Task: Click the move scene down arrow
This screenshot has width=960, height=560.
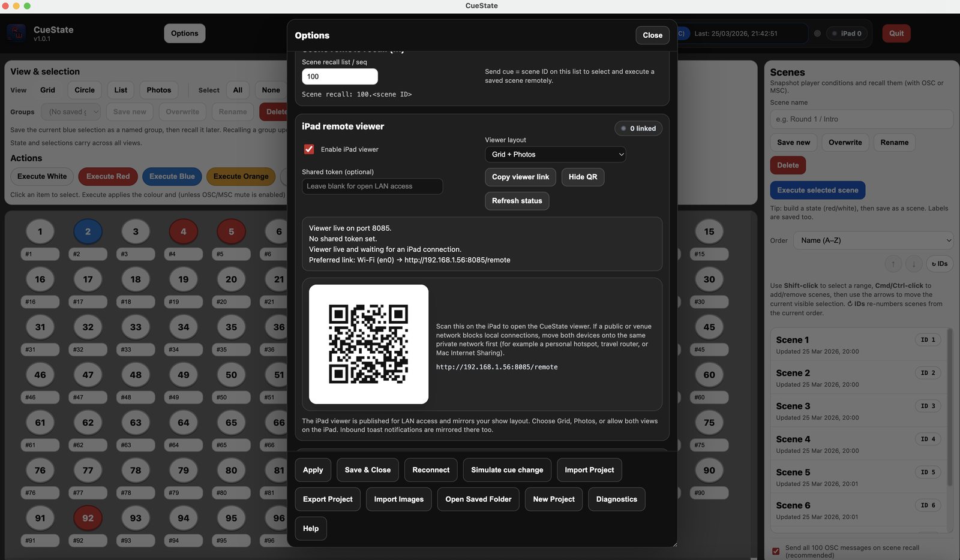Action: [x=914, y=264]
